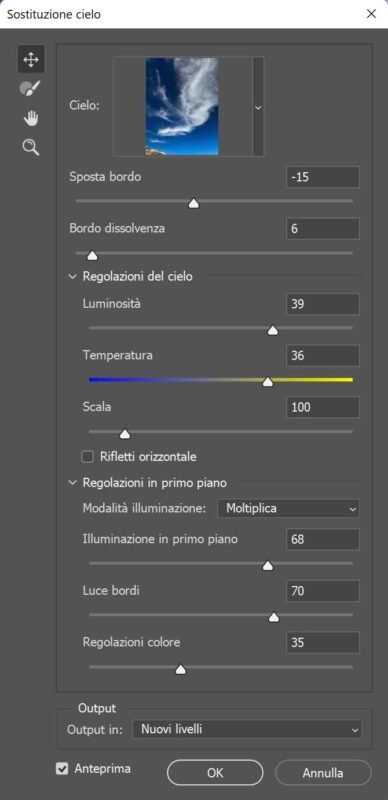Select the Sky Brush tool icon

[30, 89]
